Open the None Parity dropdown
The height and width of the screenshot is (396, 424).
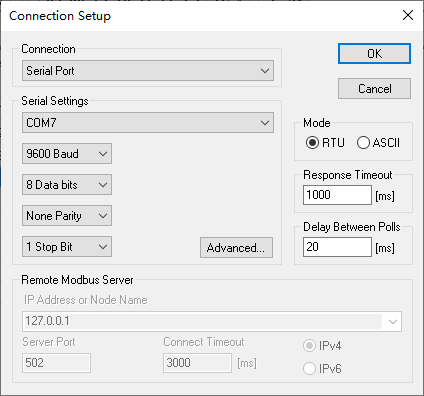pyautogui.click(x=67, y=216)
